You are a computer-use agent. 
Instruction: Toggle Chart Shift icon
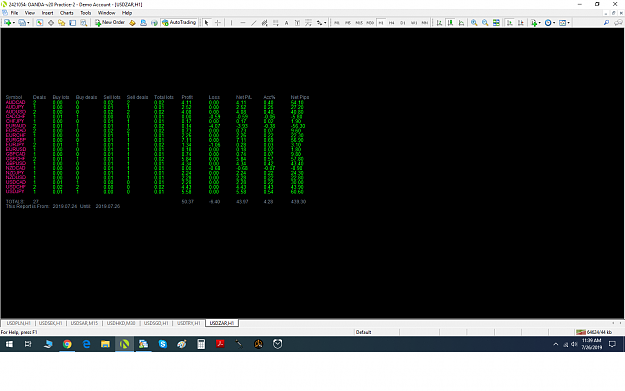pos(521,23)
